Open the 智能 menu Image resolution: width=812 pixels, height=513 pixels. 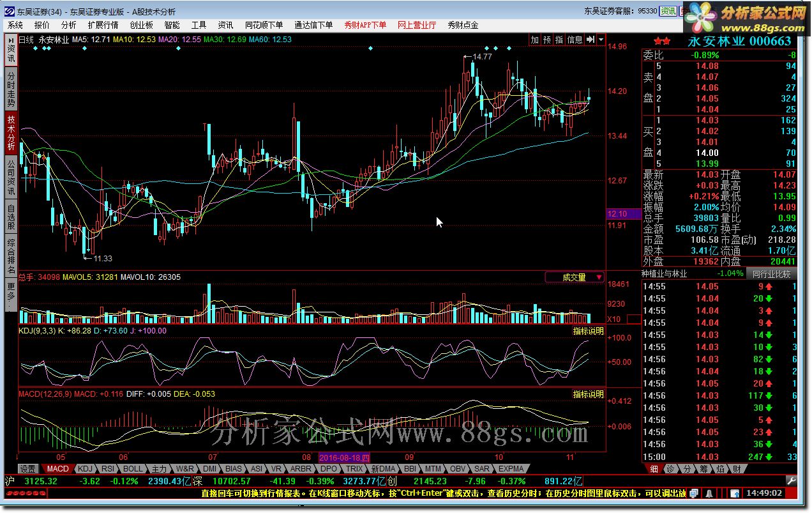(x=172, y=25)
